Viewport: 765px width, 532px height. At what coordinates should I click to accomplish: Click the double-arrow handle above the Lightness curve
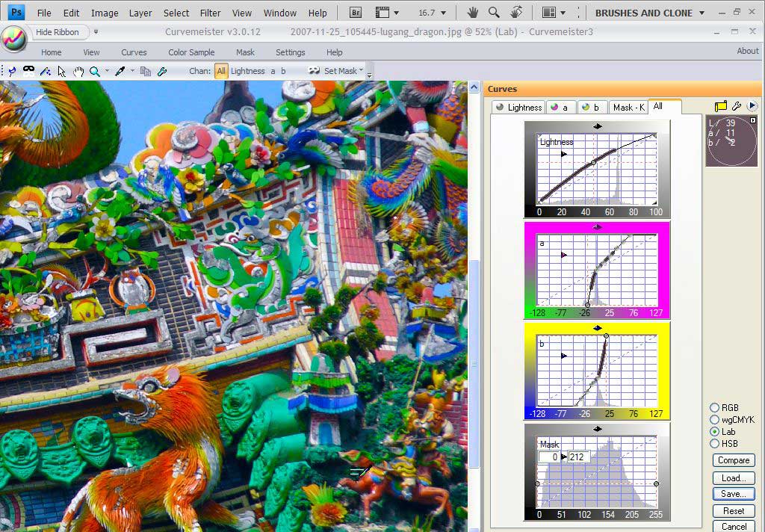(x=597, y=126)
